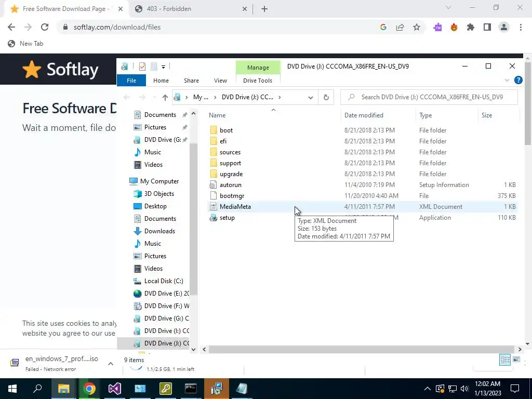Open options chevron for failed ISO download

click(x=110, y=364)
